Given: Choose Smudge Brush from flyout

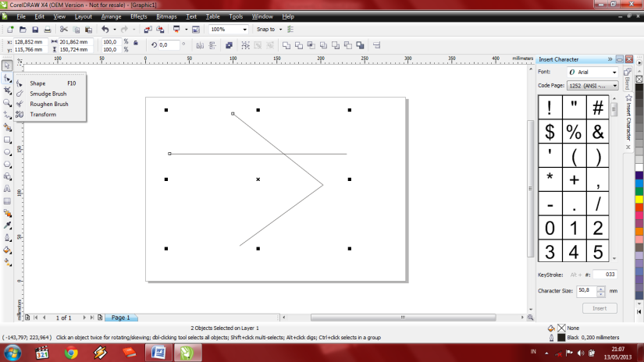Looking at the screenshot, I should point(50,94).
